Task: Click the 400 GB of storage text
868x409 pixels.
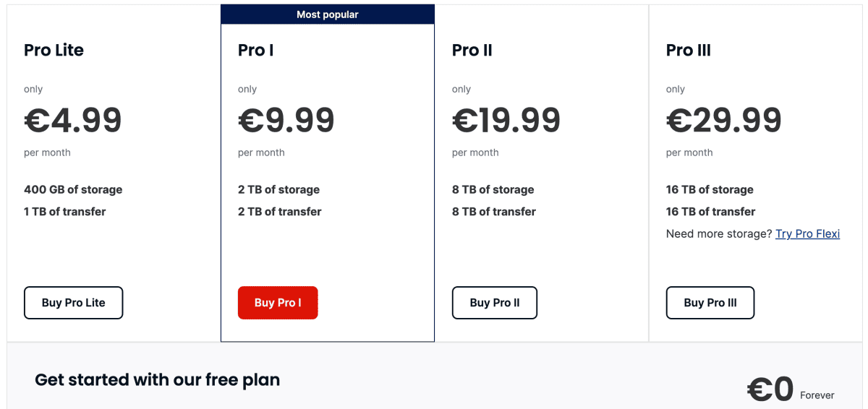Action: point(73,189)
